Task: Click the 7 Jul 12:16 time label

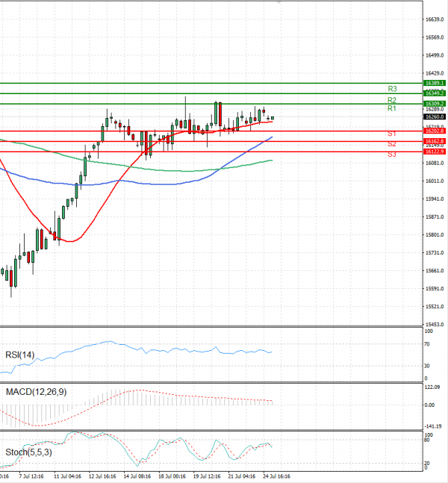Action: pyautogui.click(x=31, y=476)
